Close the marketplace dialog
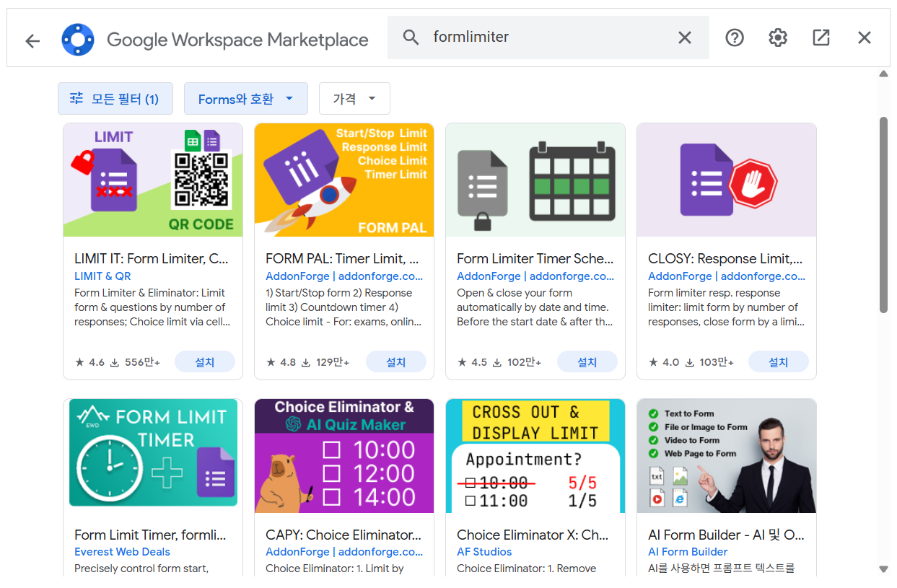The image size is (897, 588). [864, 38]
